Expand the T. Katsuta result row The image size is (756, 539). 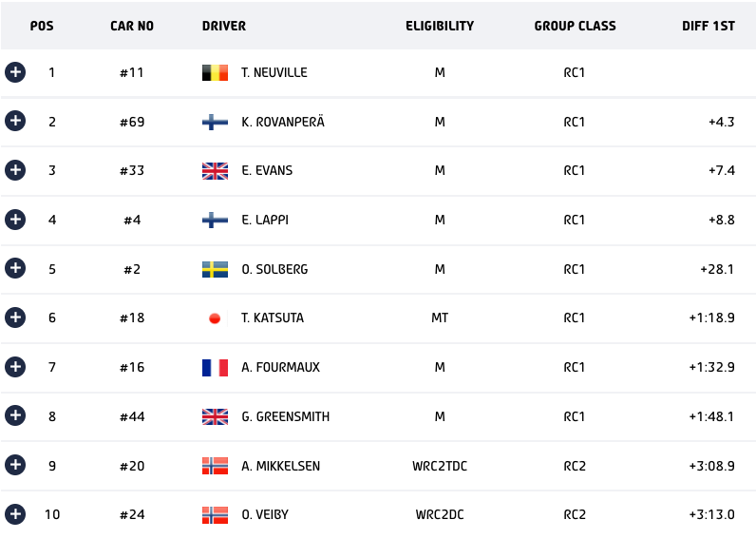[15, 318]
